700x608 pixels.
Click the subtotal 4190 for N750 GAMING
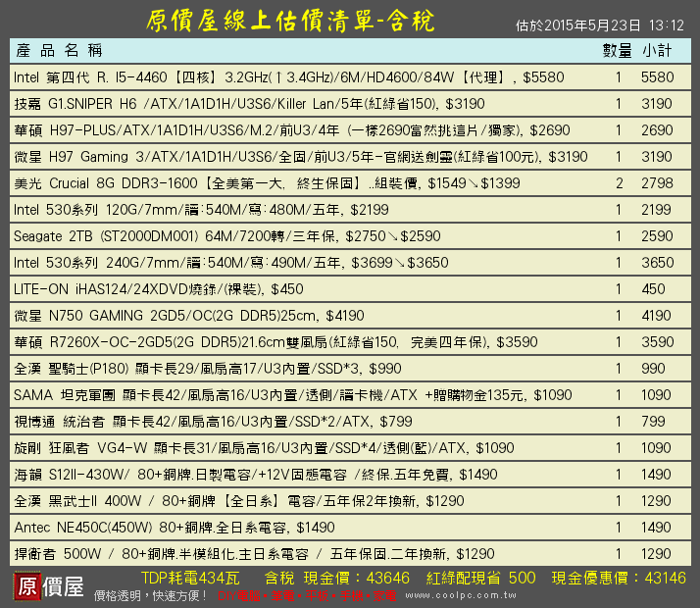pos(656,316)
